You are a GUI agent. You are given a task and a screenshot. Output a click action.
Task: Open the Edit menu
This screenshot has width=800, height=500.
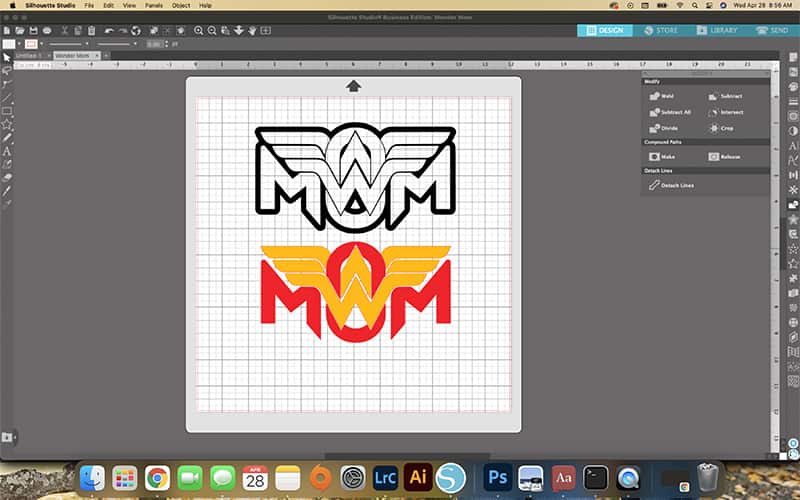[x=109, y=5]
